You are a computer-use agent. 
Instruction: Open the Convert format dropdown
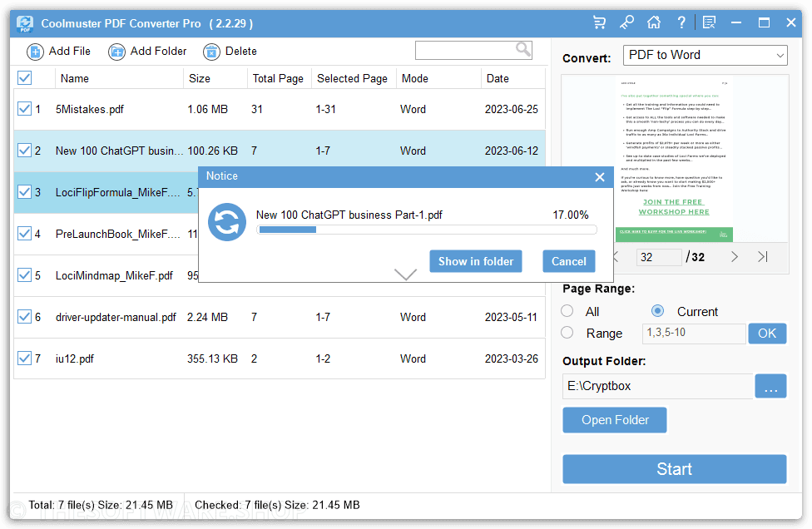pos(705,55)
